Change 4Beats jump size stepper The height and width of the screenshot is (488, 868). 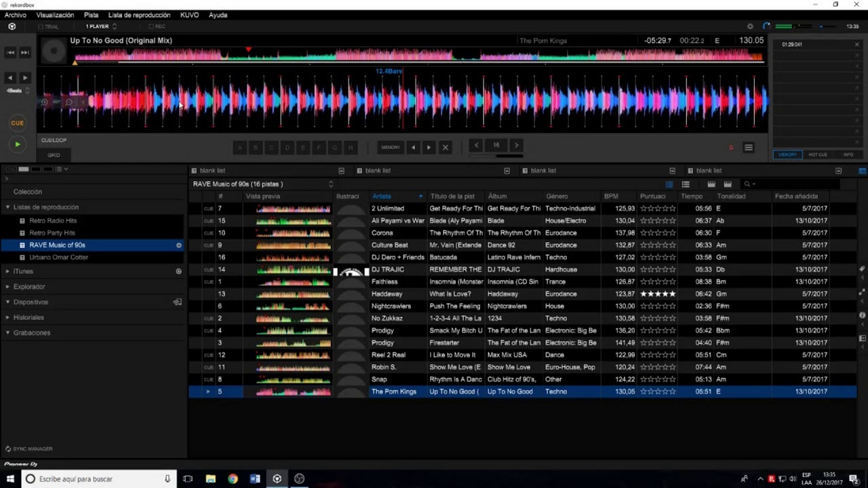point(27,91)
